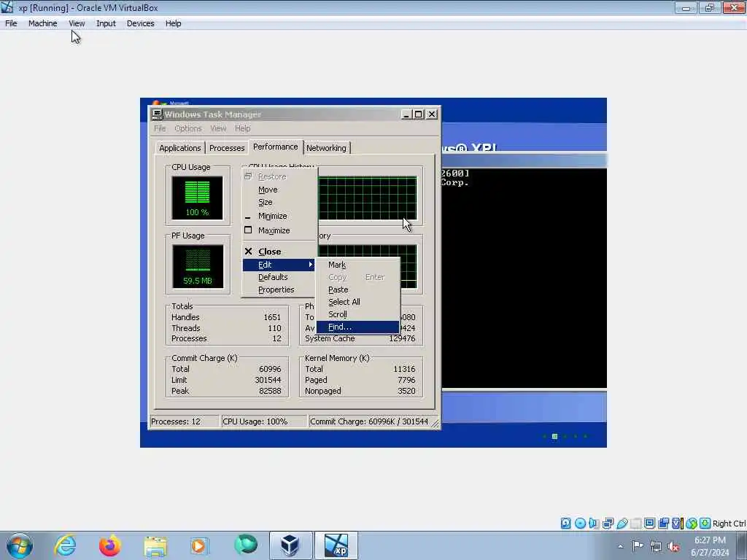Click the CPU Usage History graph

[368, 198]
